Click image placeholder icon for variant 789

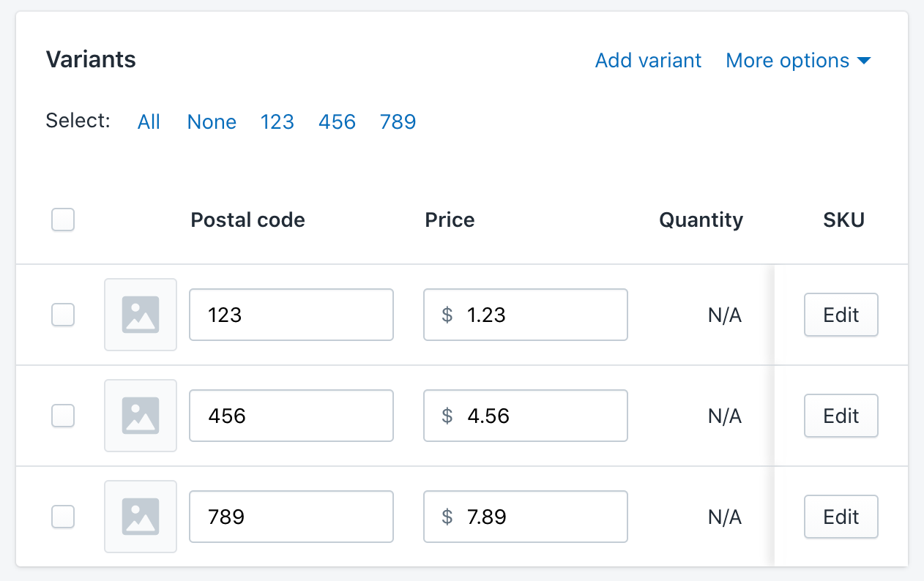click(x=141, y=517)
